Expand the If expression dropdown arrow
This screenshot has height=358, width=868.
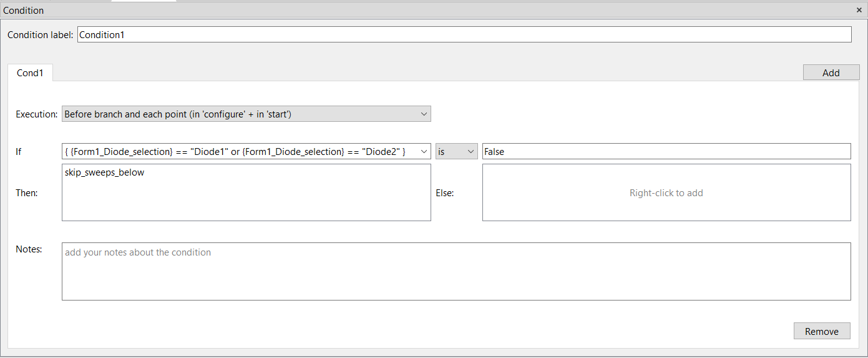[424, 152]
